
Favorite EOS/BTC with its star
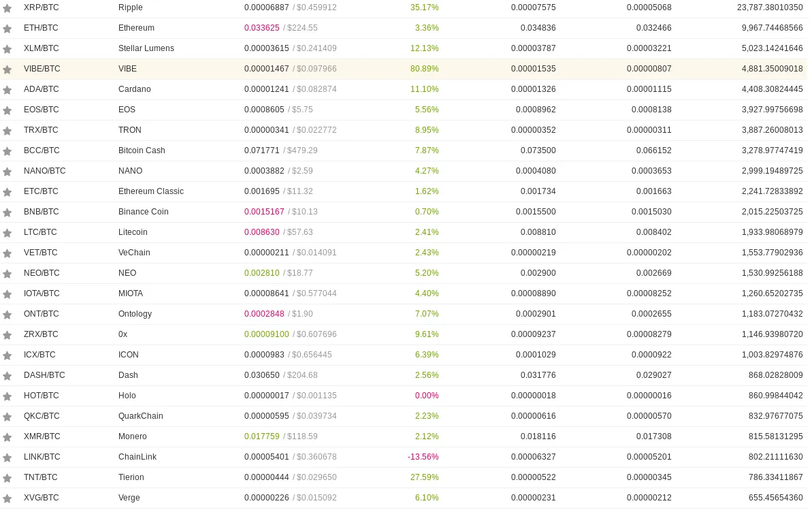7,110
